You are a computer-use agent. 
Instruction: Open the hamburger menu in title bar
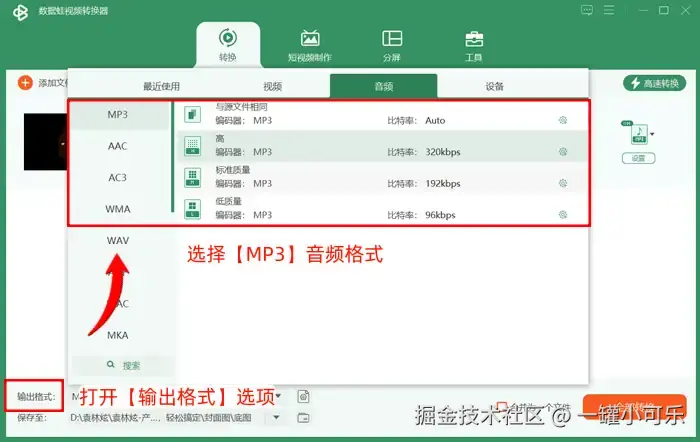click(609, 10)
